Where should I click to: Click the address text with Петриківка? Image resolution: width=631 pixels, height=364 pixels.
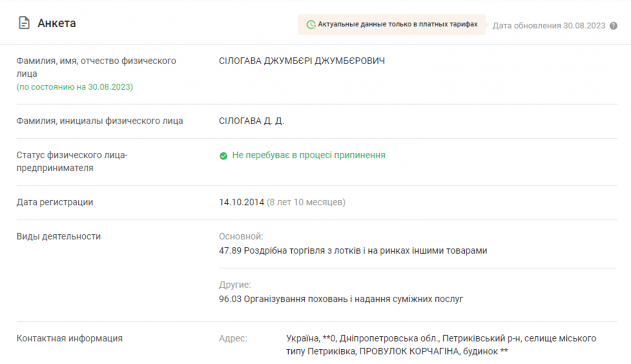pyautogui.click(x=441, y=345)
